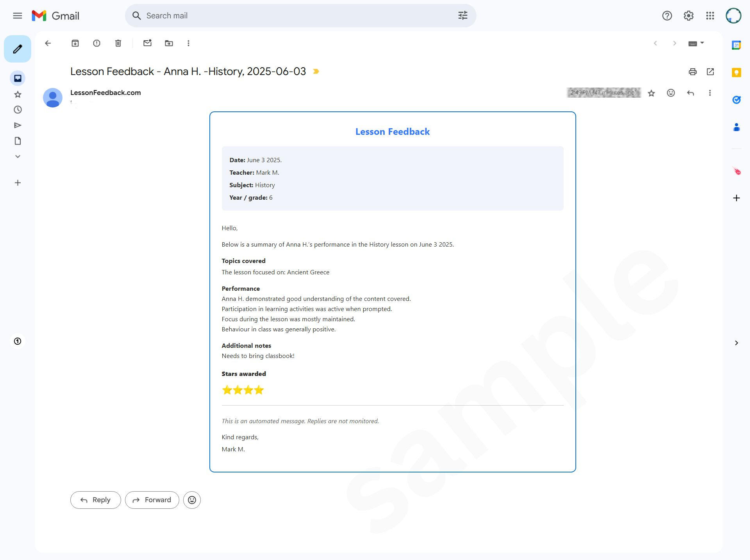Open Snoozed in sidebar

tap(18, 110)
